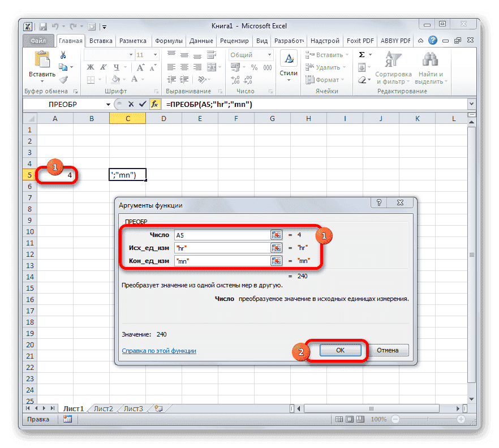Click the cell reference picker beside Число field
The width and height of the screenshot is (499, 448).
click(276, 235)
